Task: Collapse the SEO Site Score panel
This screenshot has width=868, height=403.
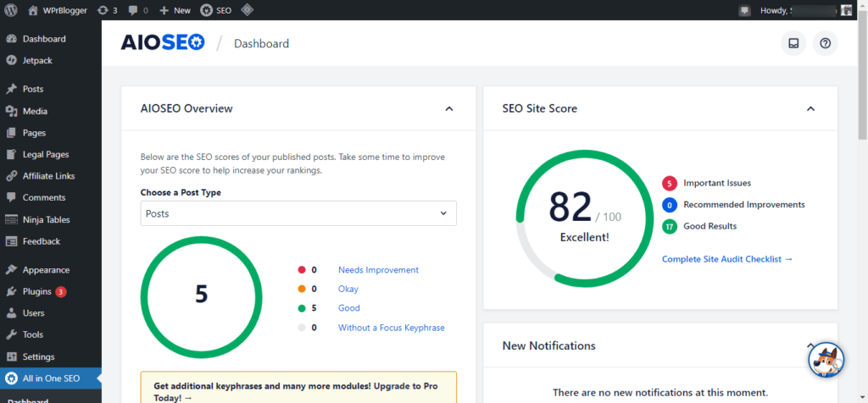Action: [x=811, y=109]
